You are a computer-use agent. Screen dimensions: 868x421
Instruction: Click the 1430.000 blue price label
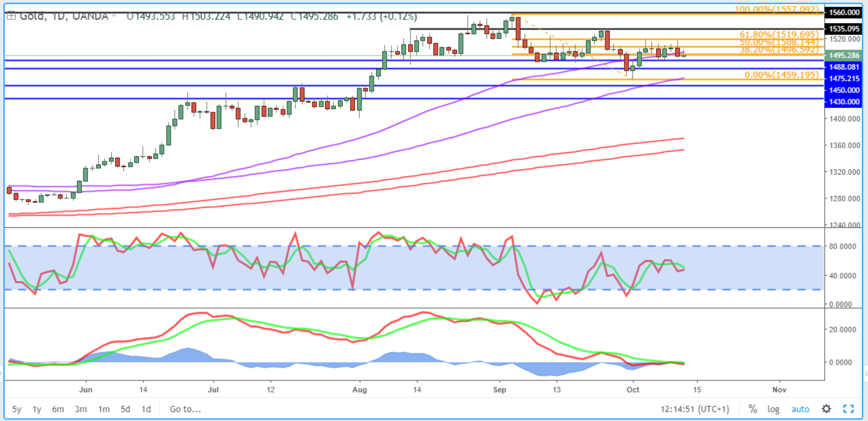tap(844, 102)
